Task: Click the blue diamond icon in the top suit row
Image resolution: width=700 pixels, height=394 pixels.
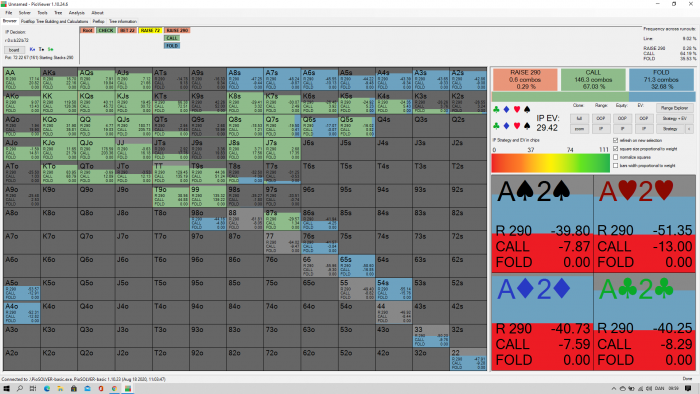Action: pos(506,109)
